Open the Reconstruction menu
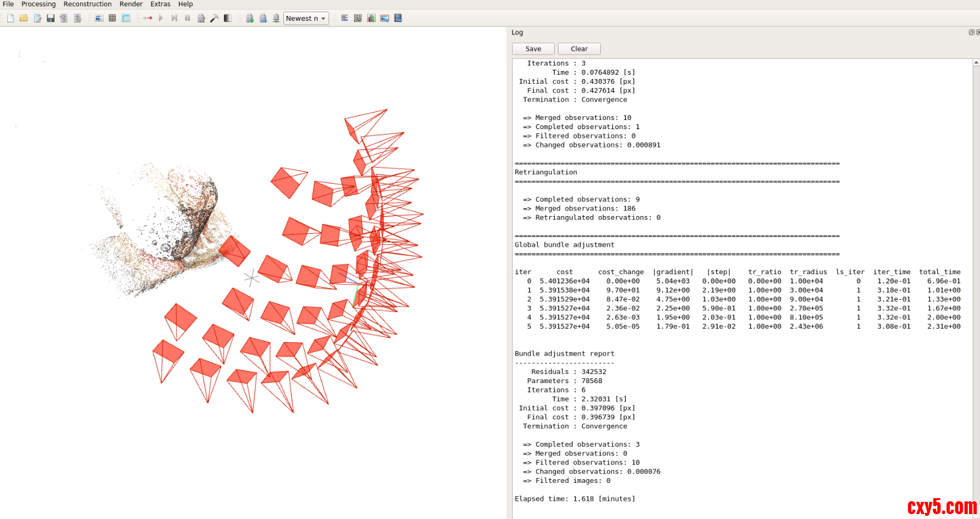980x519 pixels. pyautogui.click(x=87, y=4)
